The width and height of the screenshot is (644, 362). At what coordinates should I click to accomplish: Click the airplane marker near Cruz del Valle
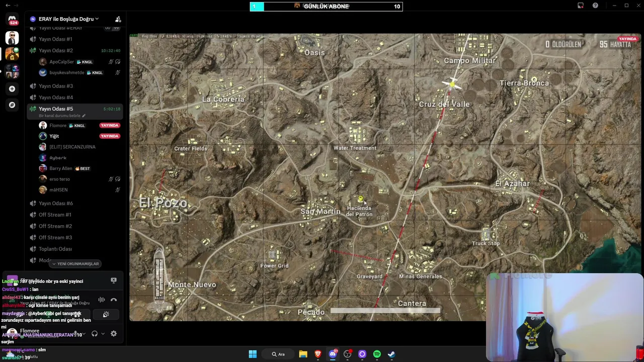(x=452, y=84)
